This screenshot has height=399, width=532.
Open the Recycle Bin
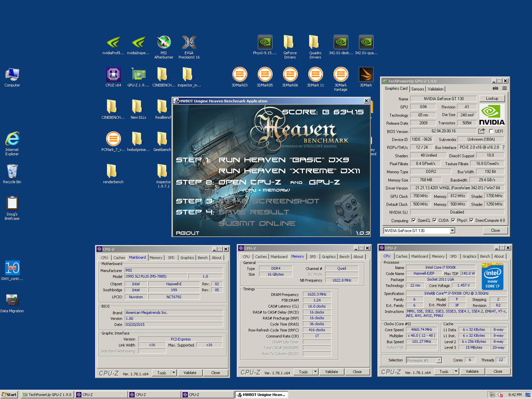coord(12,174)
